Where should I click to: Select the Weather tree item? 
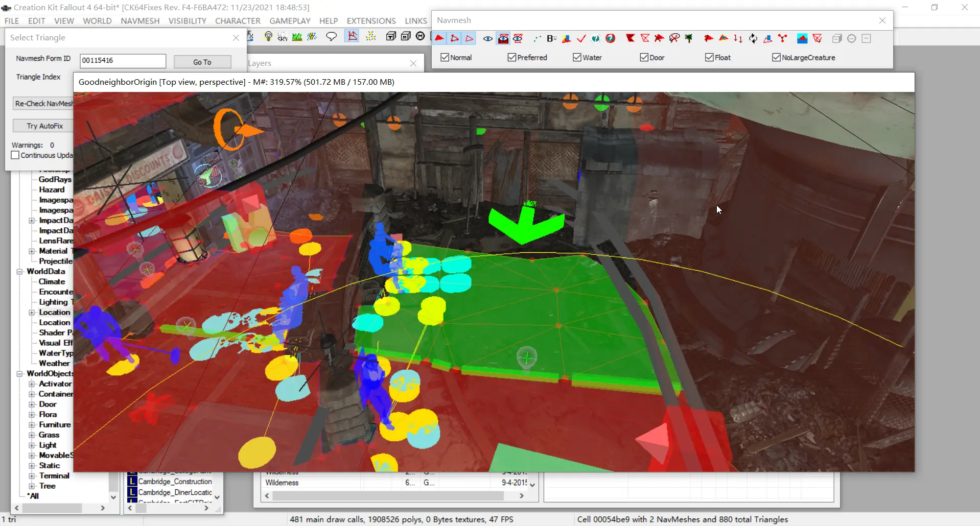(54, 364)
